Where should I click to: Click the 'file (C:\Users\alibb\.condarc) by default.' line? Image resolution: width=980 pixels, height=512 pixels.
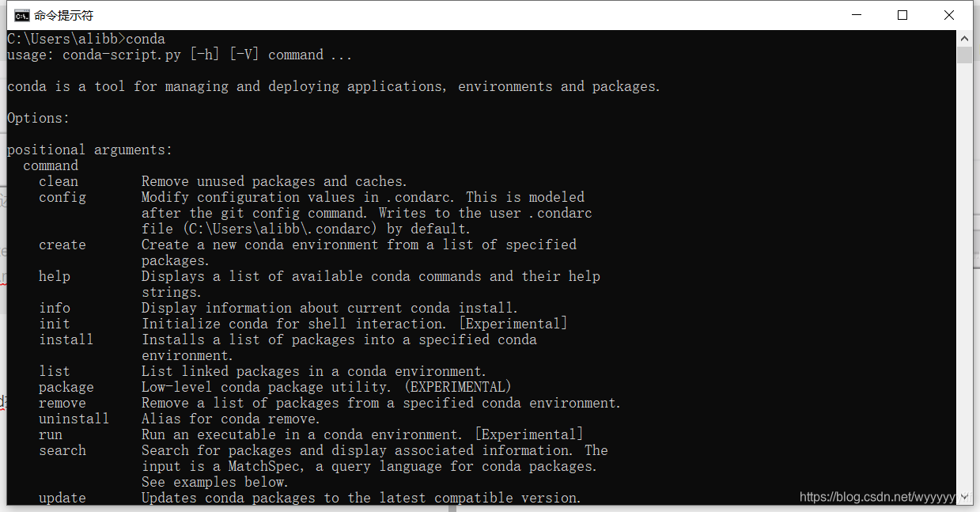pyautogui.click(x=306, y=229)
